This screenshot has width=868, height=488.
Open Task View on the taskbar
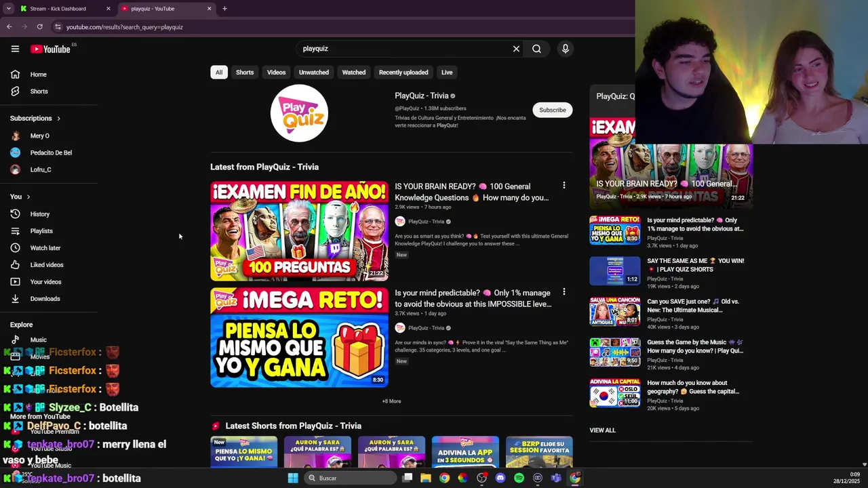[408, 478]
